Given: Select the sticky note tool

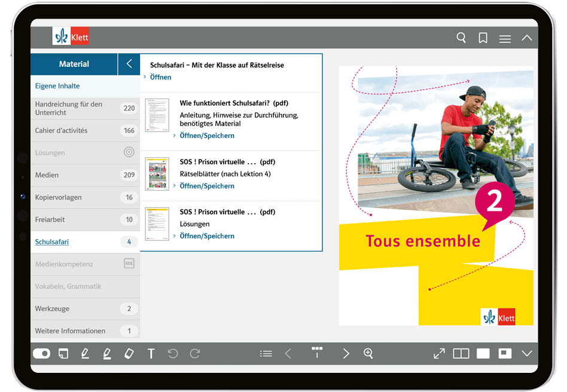Looking at the screenshot, I should click(x=63, y=353).
